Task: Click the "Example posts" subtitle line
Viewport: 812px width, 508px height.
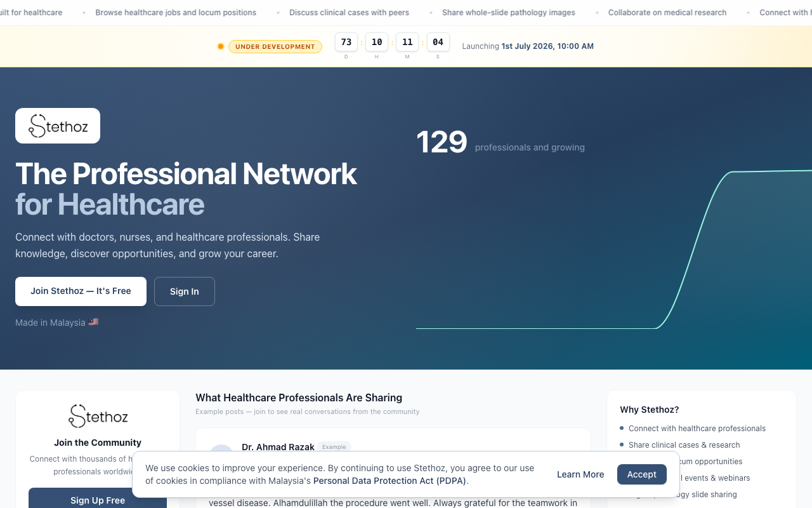Action: click(x=308, y=411)
